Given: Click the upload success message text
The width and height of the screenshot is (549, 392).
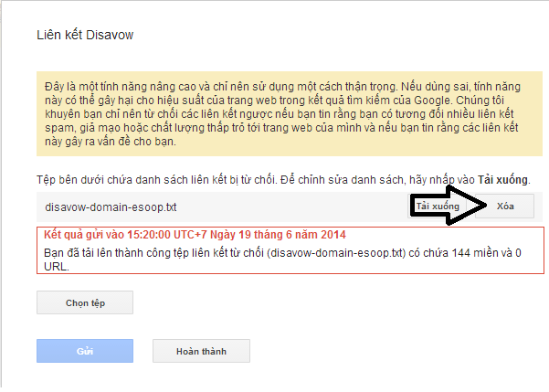Looking at the screenshot, I should click(282, 260).
